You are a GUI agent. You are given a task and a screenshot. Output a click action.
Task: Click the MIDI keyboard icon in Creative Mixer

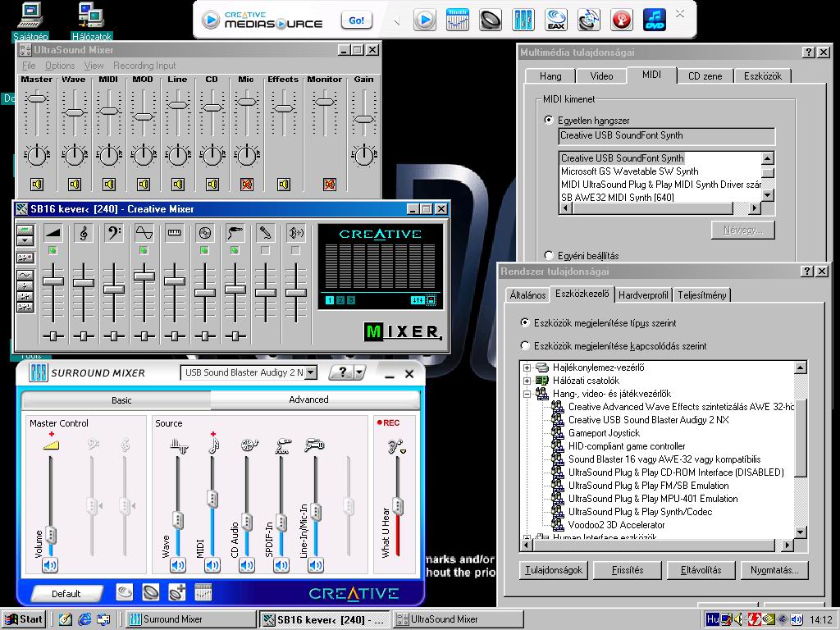click(174, 233)
